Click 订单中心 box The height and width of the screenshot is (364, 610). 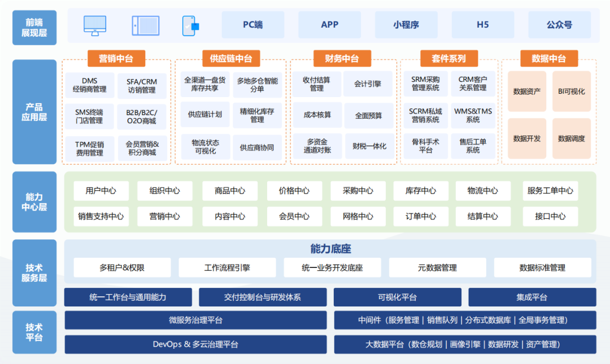421,217
